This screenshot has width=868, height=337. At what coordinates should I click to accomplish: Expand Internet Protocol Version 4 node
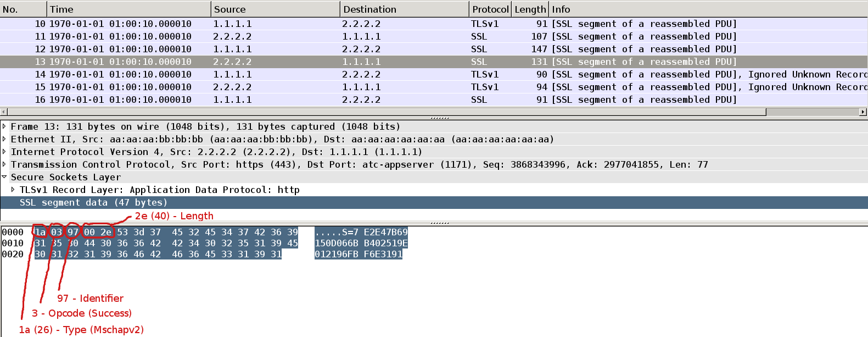coord(4,152)
